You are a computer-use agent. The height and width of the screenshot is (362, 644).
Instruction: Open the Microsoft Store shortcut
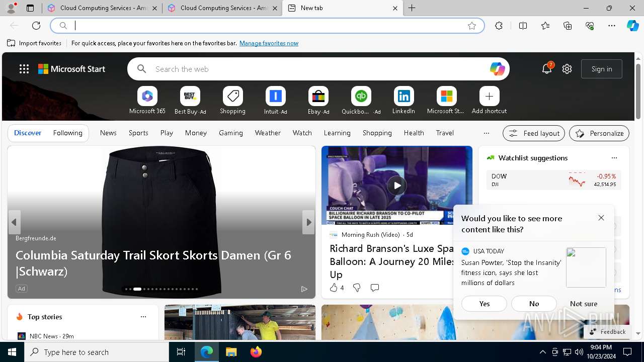click(x=446, y=101)
